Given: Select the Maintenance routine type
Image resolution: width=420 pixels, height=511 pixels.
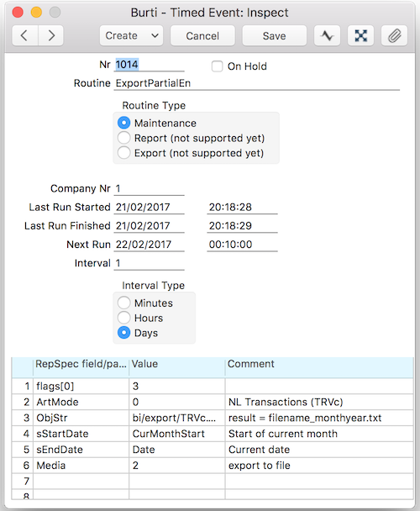Looking at the screenshot, I should (123, 123).
